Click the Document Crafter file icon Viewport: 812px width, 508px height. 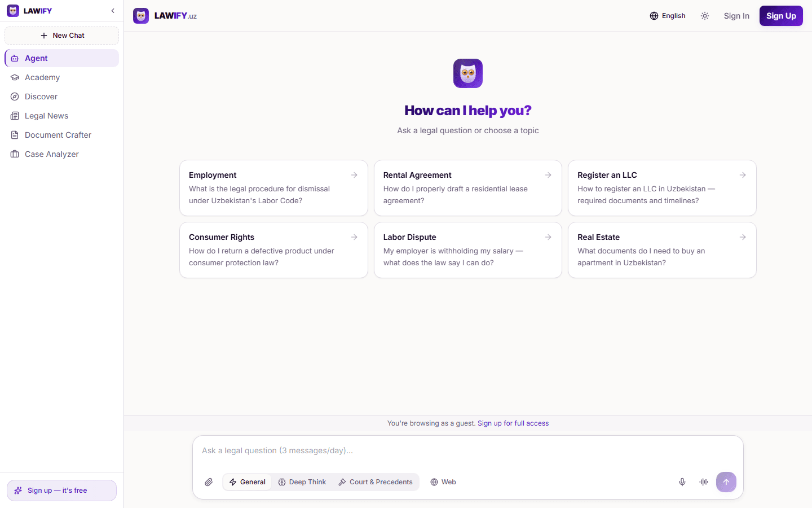click(x=15, y=135)
